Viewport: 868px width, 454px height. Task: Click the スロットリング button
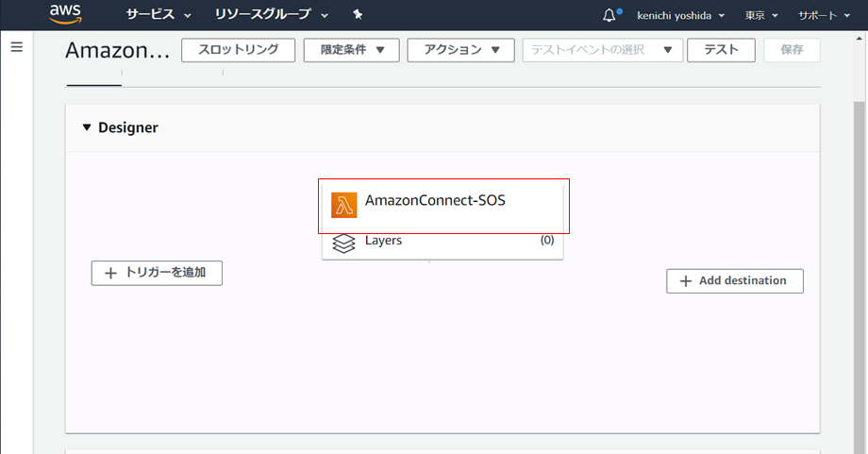click(x=238, y=50)
